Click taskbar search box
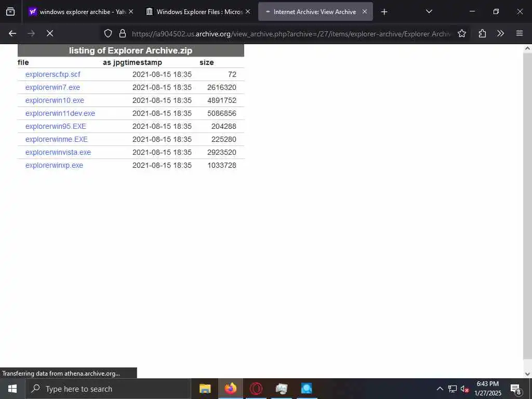 point(108,389)
